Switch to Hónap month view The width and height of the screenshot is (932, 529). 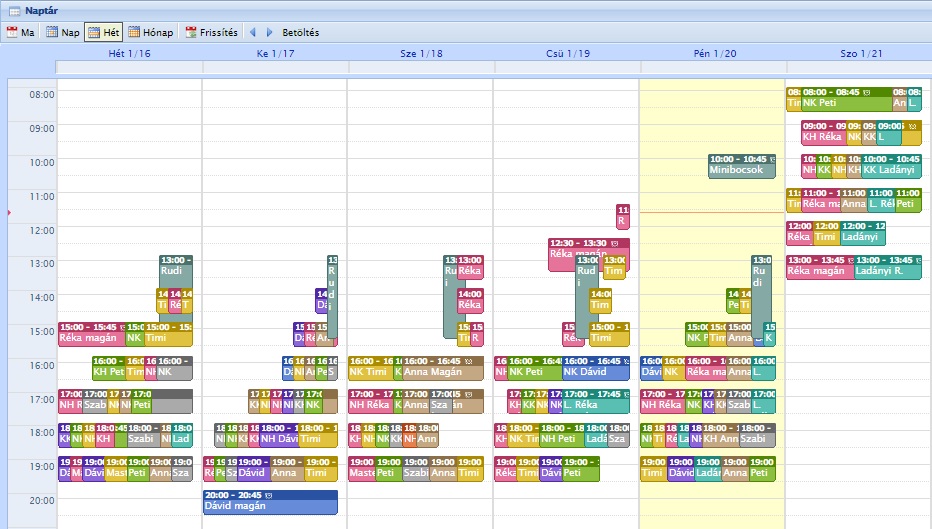150,32
